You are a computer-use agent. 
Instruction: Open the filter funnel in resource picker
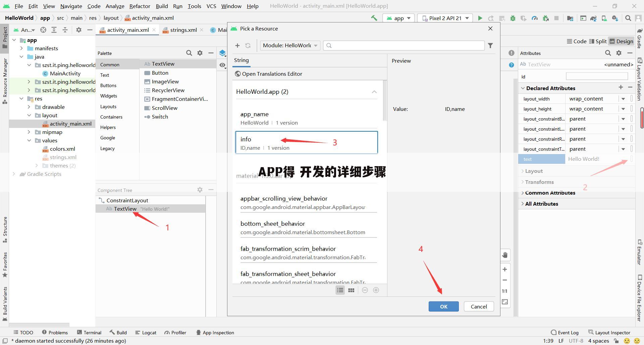[490, 46]
